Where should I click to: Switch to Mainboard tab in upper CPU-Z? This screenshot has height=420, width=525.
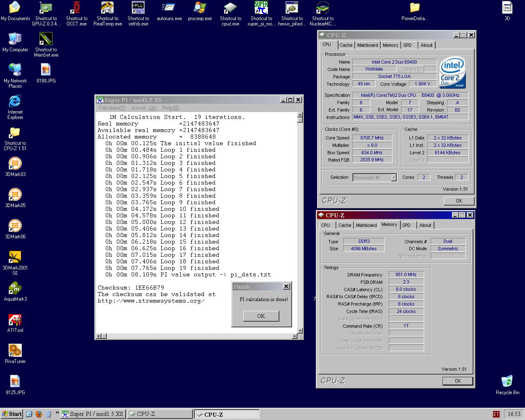(x=367, y=45)
